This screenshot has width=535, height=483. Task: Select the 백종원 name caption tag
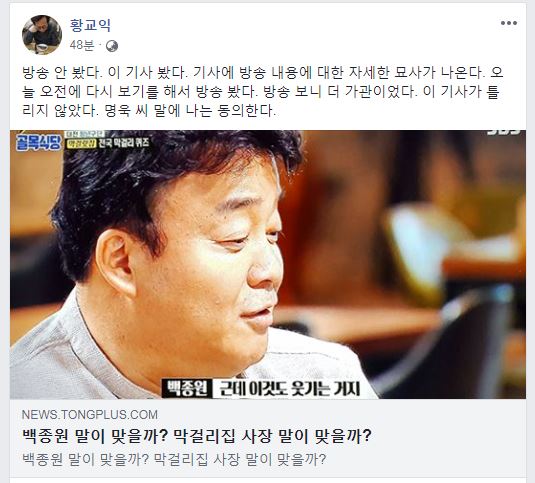[x=187, y=388]
